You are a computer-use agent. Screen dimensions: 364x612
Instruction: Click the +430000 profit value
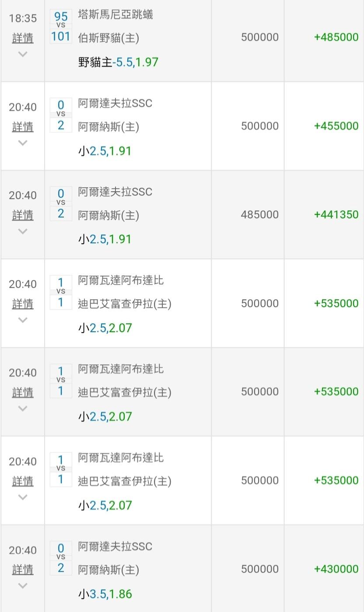pyautogui.click(x=336, y=569)
